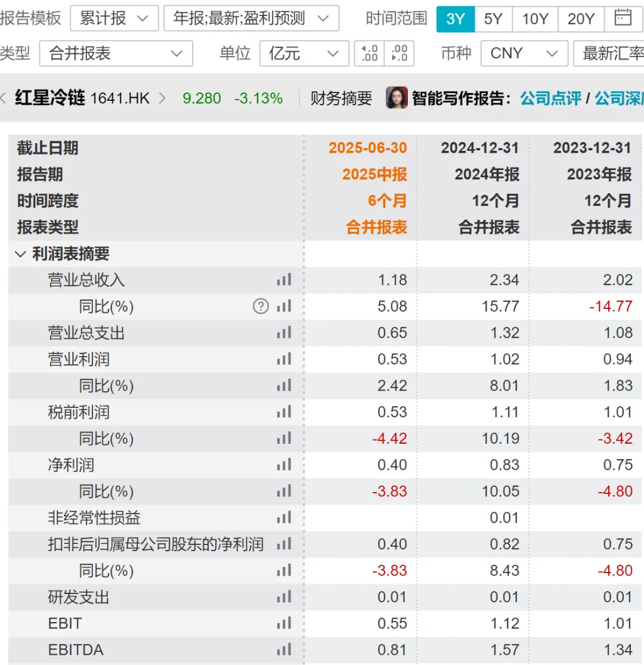
Task: Open chart icon for 扣非后 同比(%) row
Action: coord(284,570)
